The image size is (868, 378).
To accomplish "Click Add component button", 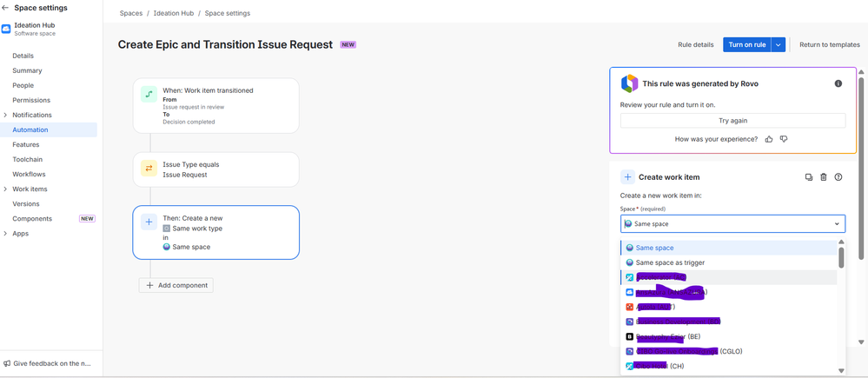I will click(x=176, y=285).
